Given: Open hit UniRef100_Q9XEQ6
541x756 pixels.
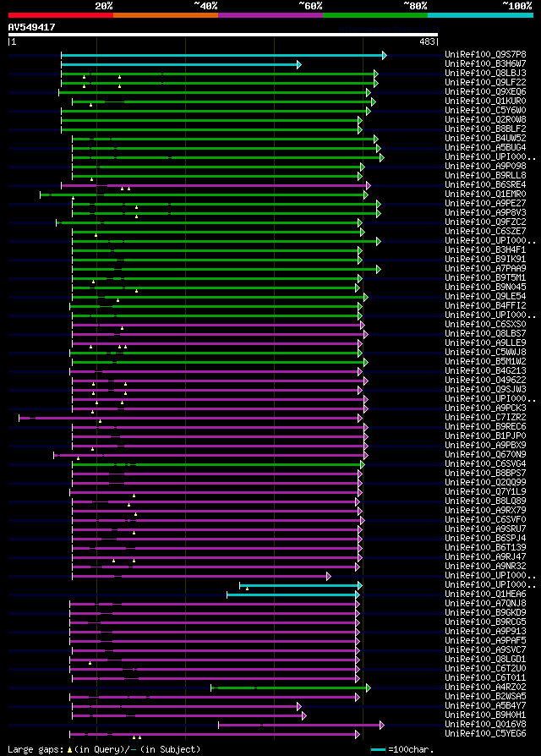Looking at the screenshot, I should tap(485, 91).
